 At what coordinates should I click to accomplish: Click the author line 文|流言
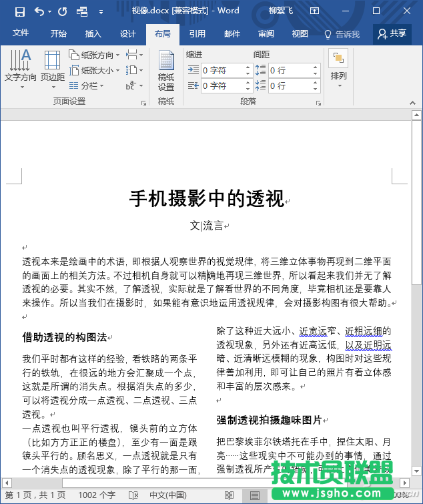[x=207, y=226]
